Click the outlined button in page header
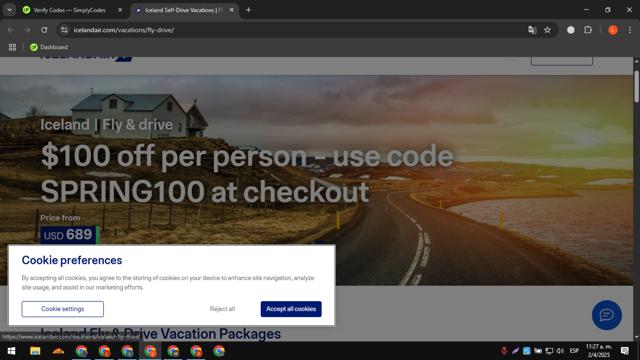The image size is (640, 360). 562,61
